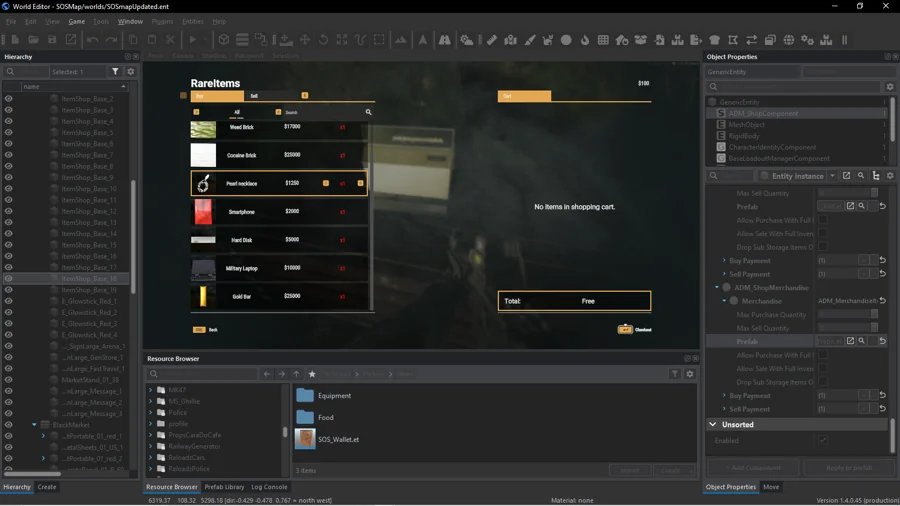Reset the Merchandise property with revert arrow
This screenshot has height=506, width=900.
[883, 301]
